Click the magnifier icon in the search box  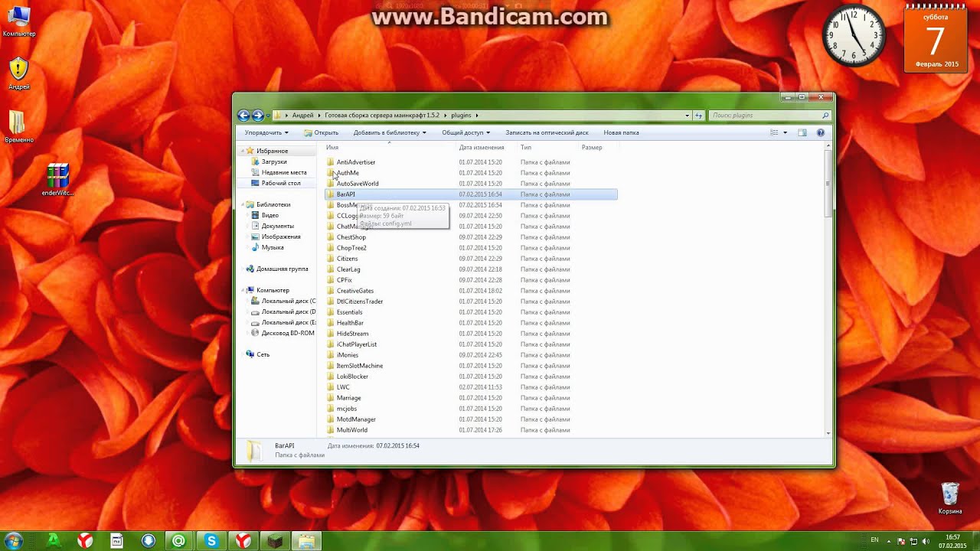825,116
